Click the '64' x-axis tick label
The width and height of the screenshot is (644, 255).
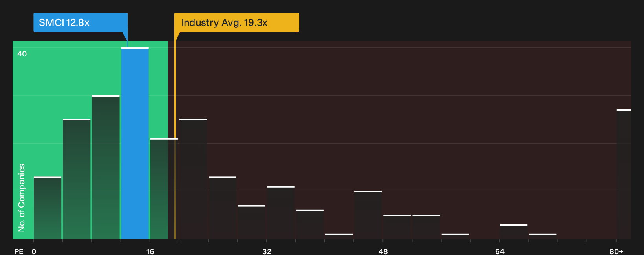tap(499, 251)
